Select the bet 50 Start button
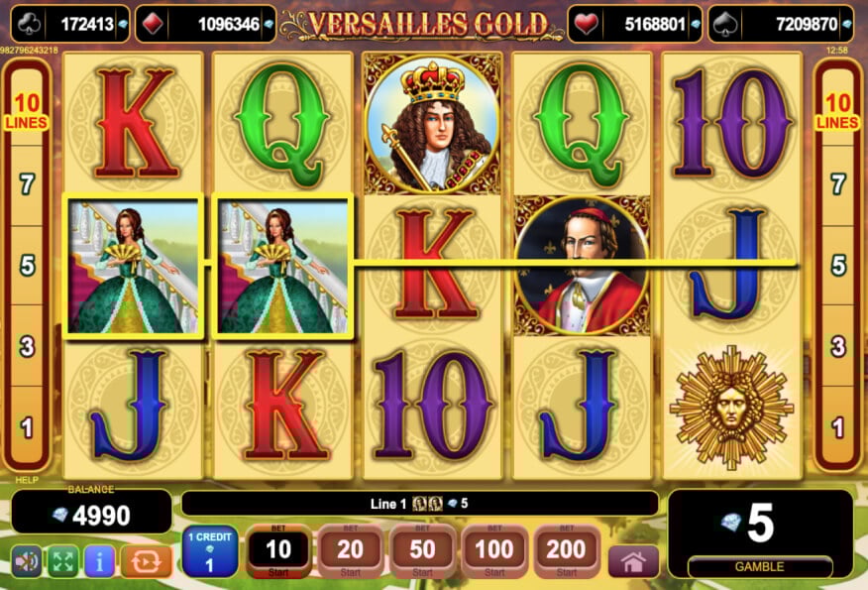The width and height of the screenshot is (868, 590). pos(422,551)
